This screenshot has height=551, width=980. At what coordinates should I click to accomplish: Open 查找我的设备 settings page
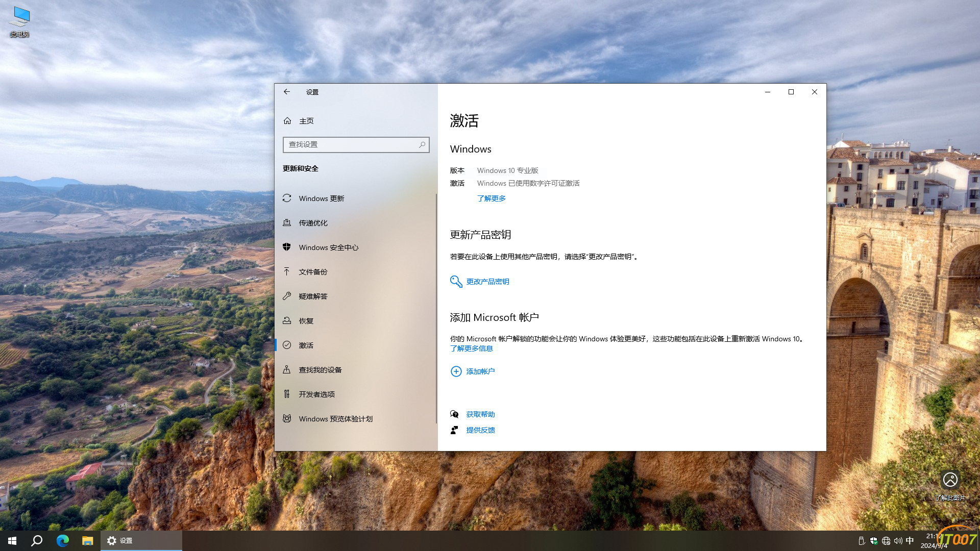pyautogui.click(x=355, y=370)
